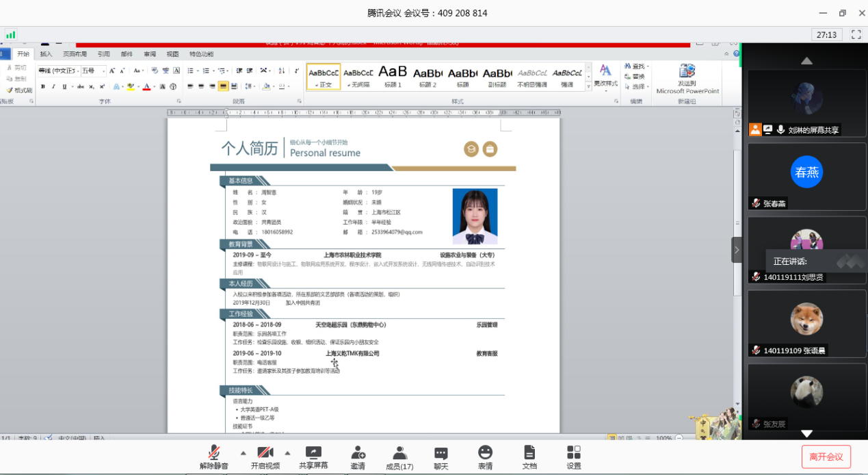Click the red font color swatch
The height and width of the screenshot is (475, 868).
146,87
